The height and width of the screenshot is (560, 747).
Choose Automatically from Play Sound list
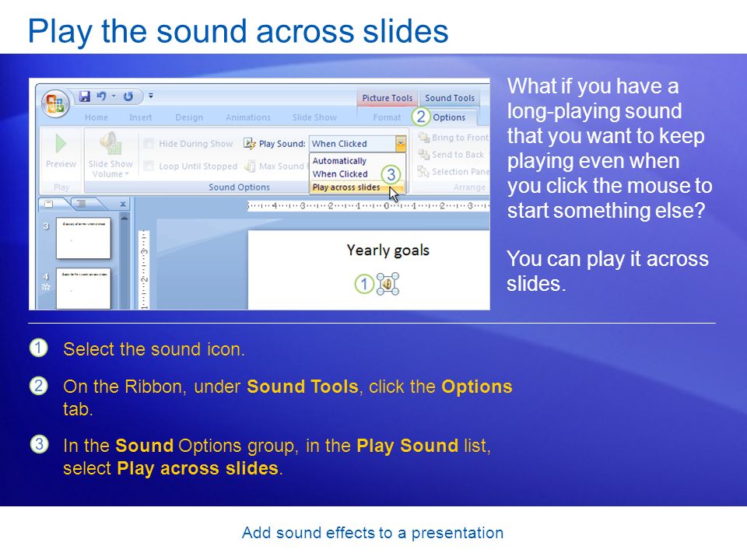coord(339,161)
